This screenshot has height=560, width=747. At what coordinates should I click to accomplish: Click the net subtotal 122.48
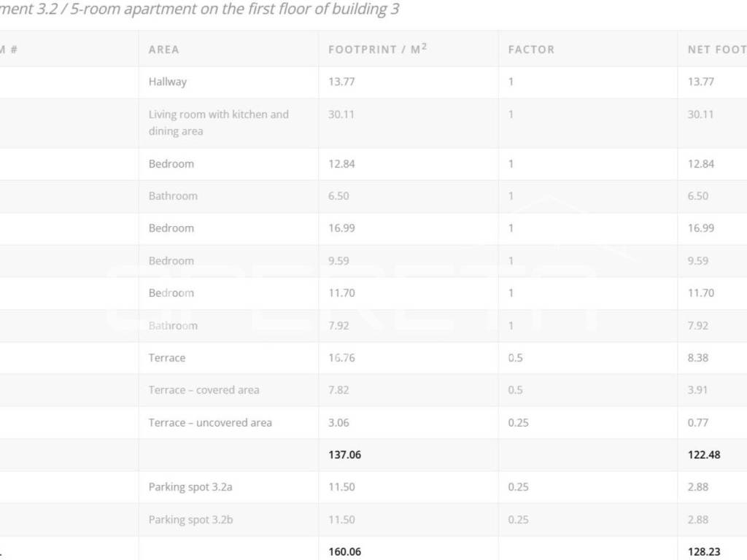(x=703, y=454)
